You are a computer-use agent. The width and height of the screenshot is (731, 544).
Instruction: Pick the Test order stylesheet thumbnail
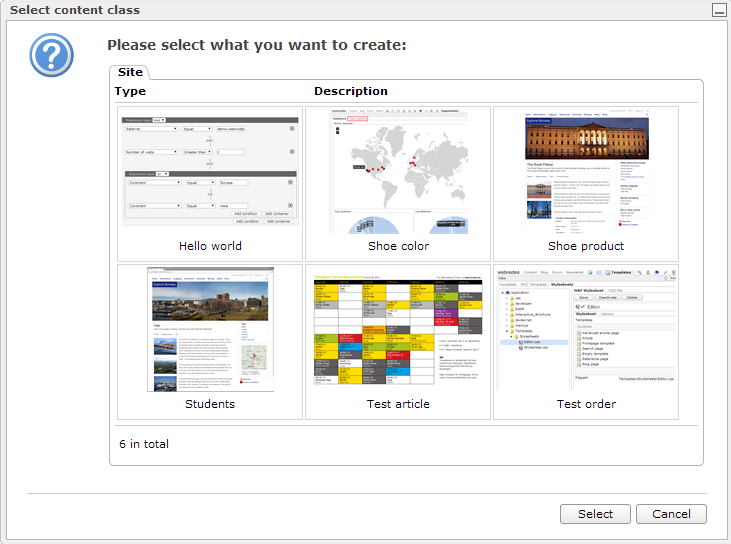tap(586, 328)
